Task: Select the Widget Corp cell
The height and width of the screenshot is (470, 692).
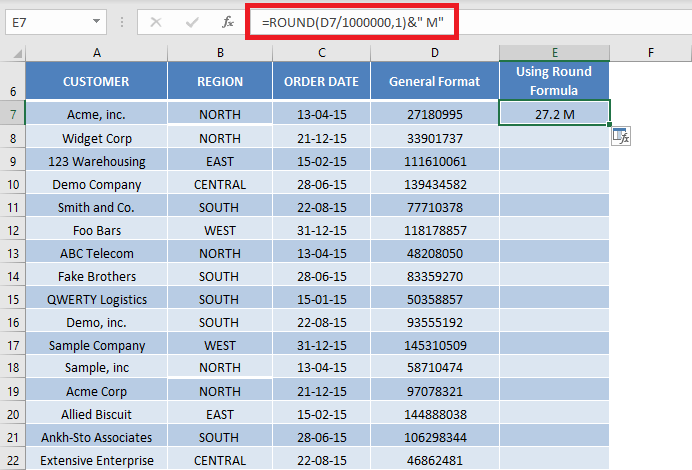Action: pos(96,138)
